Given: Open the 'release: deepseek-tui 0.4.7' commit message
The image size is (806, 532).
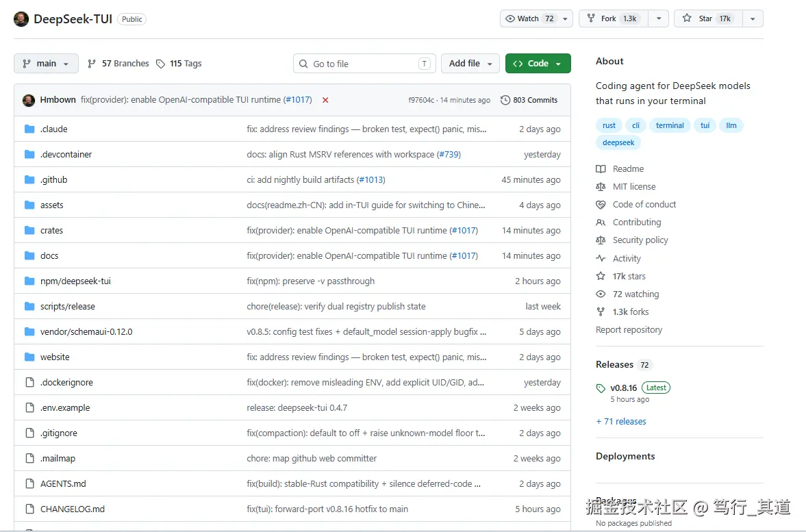Looking at the screenshot, I should (297, 407).
